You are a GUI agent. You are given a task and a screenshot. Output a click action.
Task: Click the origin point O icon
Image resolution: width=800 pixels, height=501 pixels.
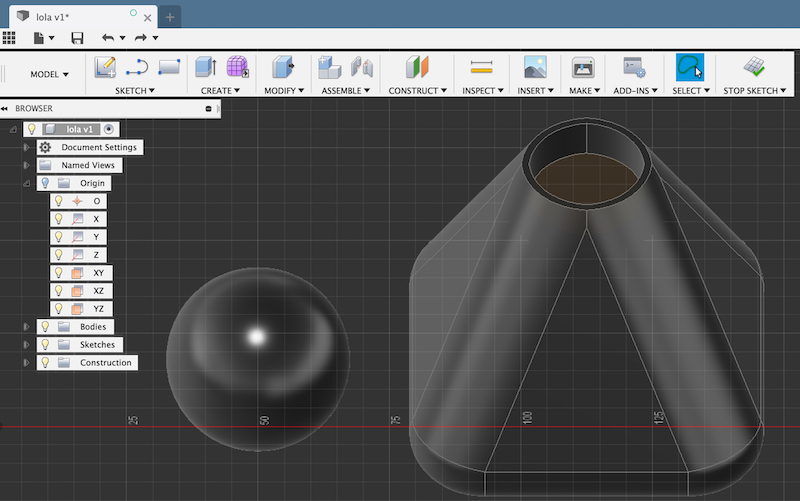[77, 201]
